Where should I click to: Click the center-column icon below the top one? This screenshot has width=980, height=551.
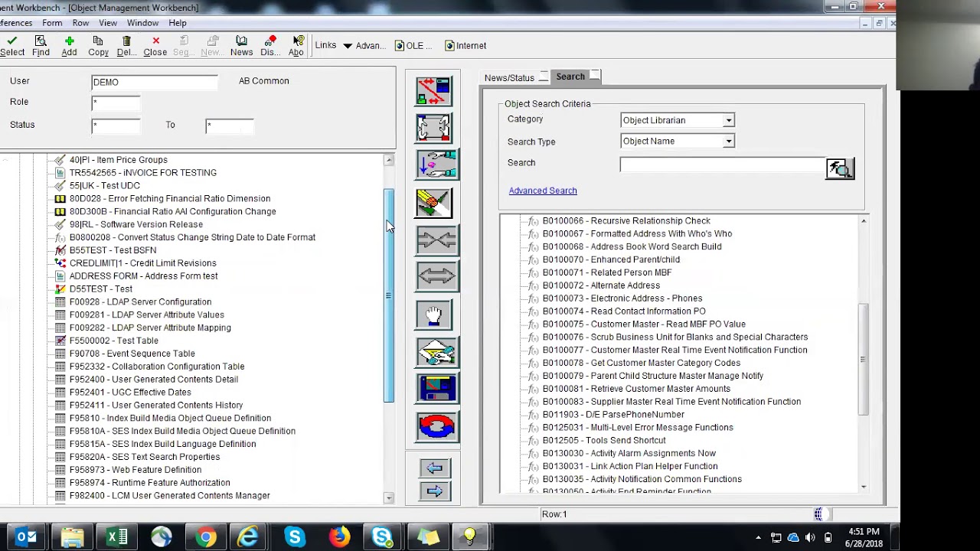pyautogui.click(x=434, y=128)
